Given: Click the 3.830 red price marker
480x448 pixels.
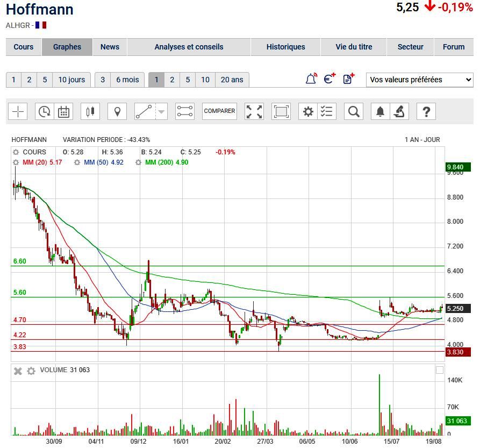Looking at the screenshot, I should pos(458,352).
